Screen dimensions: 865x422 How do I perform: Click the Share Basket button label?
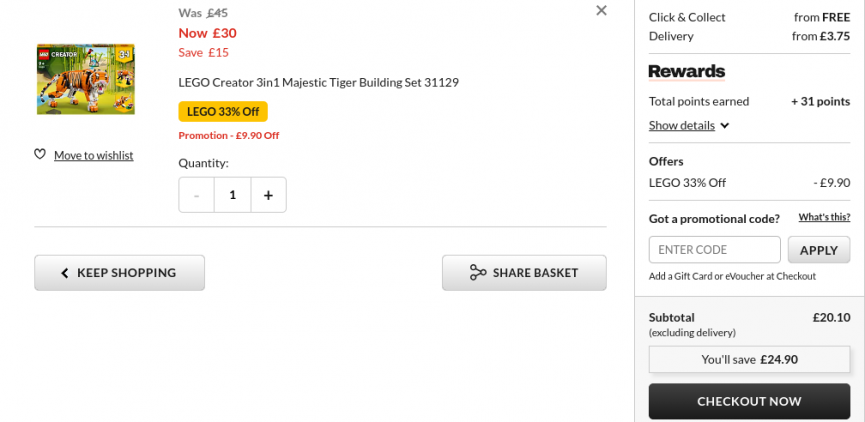click(535, 273)
